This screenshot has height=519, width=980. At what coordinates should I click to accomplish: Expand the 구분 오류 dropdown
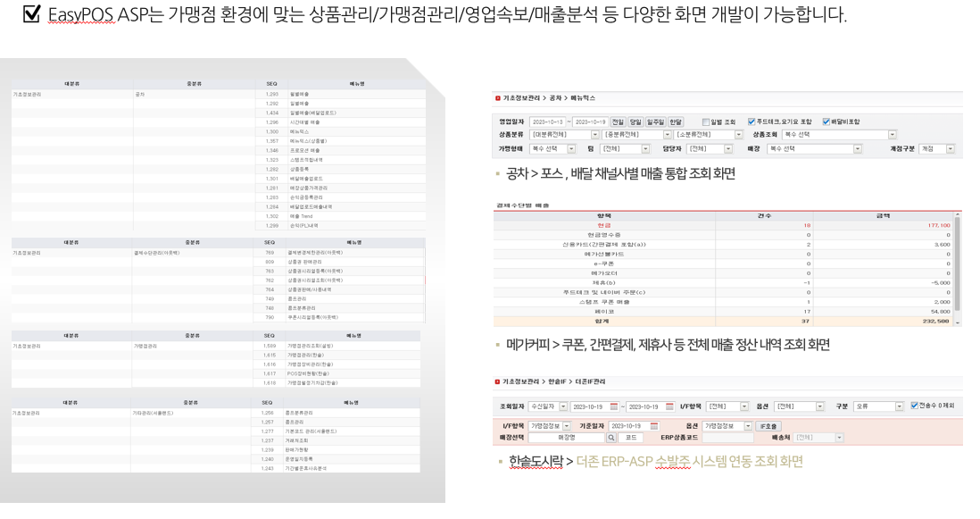pyautogui.click(x=900, y=406)
